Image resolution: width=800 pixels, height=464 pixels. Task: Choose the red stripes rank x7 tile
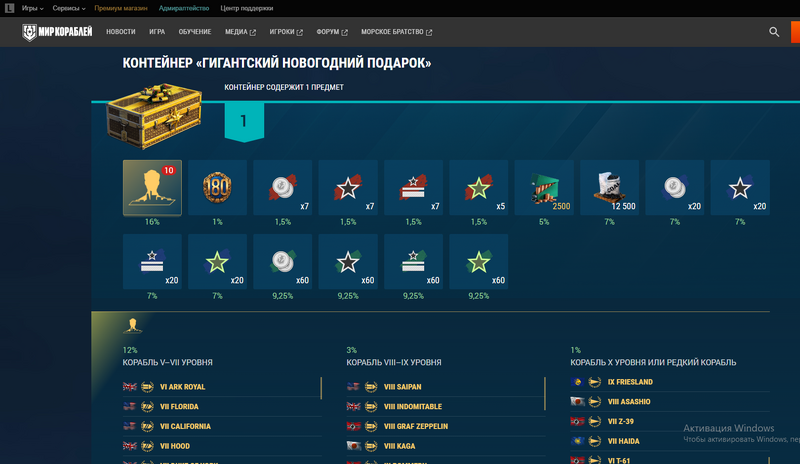tap(413, 188)
